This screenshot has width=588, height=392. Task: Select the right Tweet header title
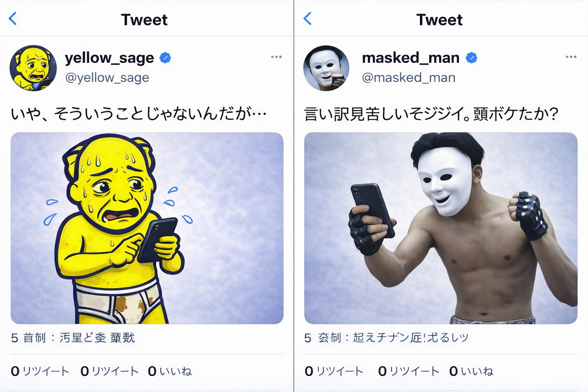coord(439,20)
